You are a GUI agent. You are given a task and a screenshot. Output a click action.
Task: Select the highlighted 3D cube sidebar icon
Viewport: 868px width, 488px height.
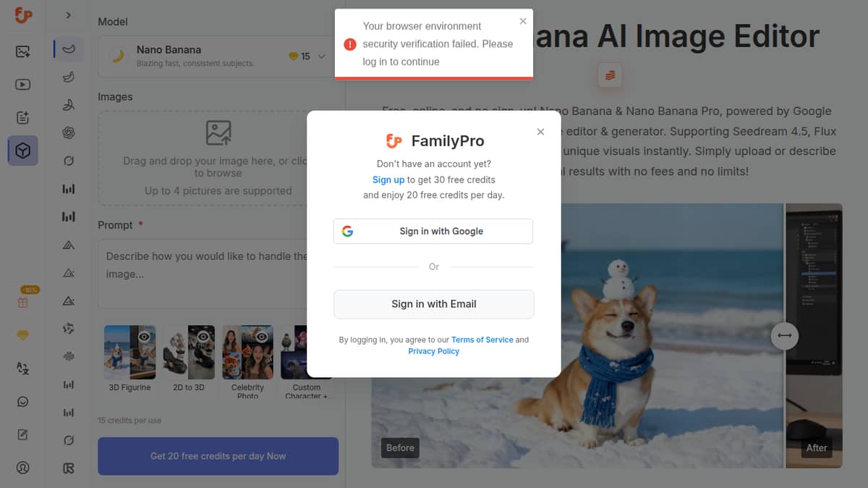[x=23, y=151]
